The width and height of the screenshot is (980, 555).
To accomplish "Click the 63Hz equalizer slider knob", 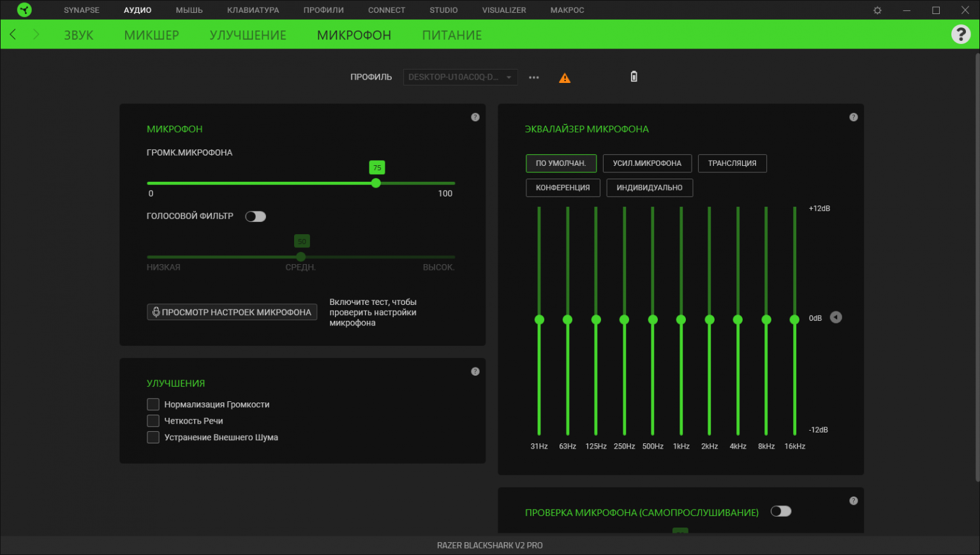I will tap(568, 320).
